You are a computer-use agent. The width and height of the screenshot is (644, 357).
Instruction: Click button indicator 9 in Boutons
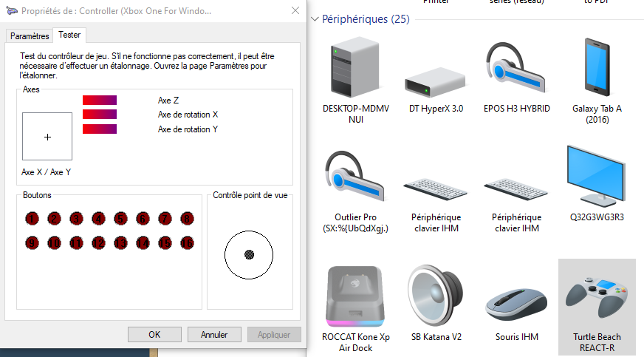[x=32, y=242]
